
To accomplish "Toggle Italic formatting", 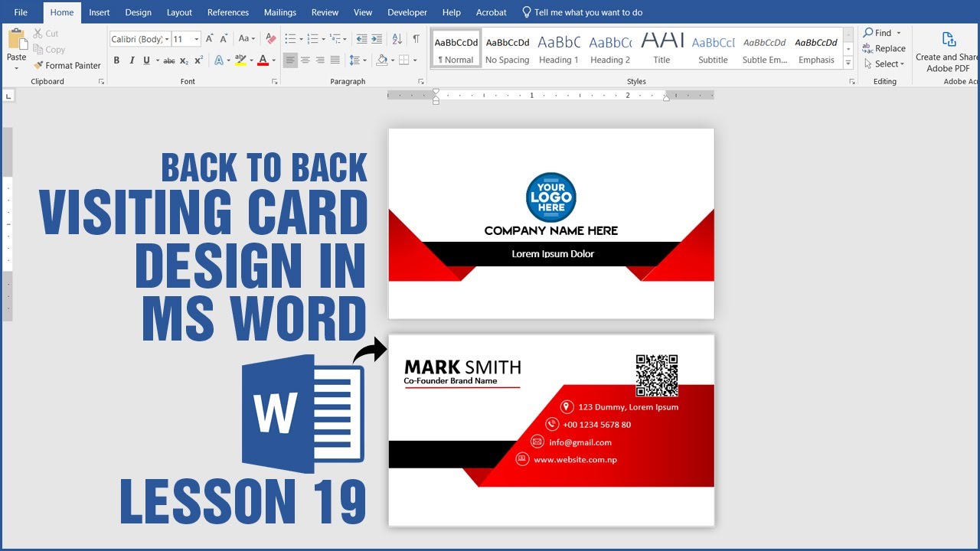I will [x=132, y=60].
